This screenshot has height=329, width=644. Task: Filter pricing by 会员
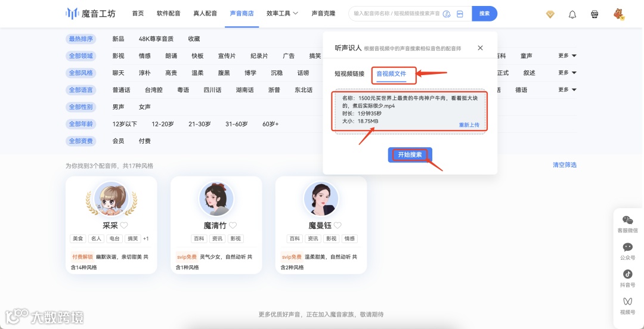118,141
